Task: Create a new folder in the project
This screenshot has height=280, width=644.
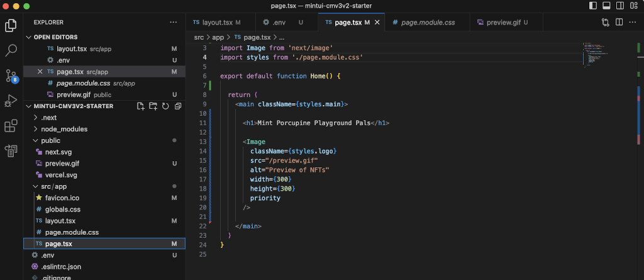Action: pyautogui.click(x=153, y=106)
